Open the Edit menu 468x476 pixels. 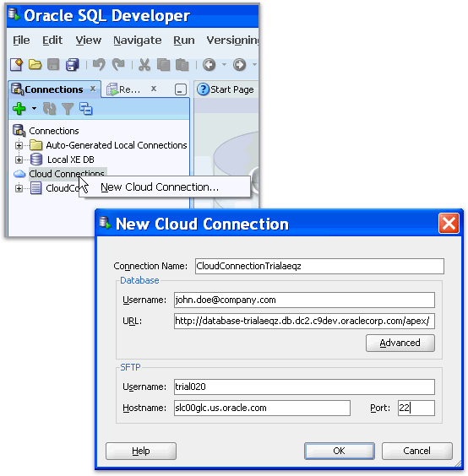(x=52, y=40)
